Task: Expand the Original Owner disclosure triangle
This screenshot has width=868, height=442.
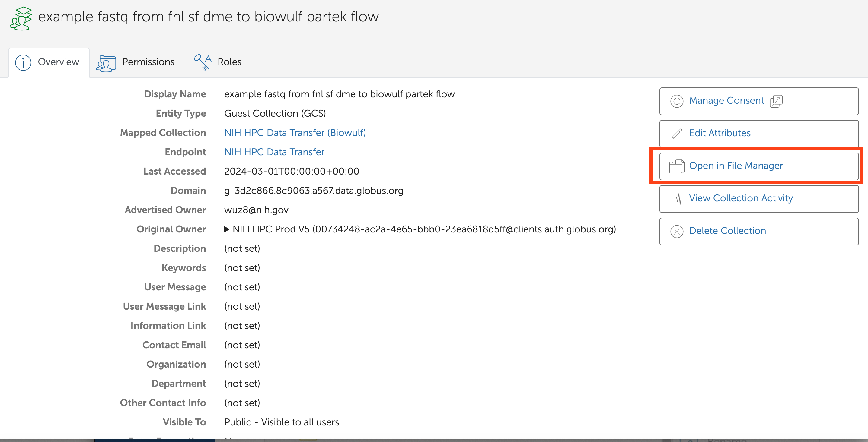Action: point(227,229)
